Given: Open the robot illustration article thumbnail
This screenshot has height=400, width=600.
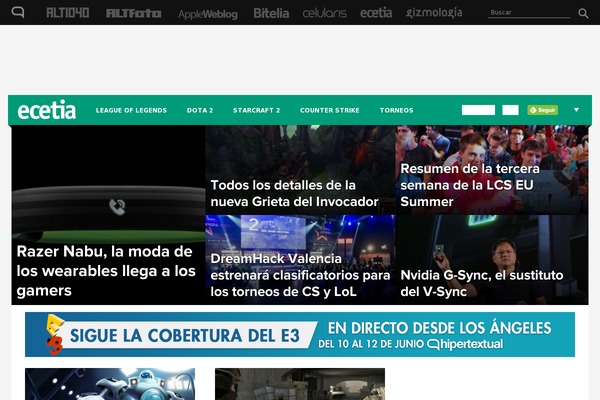Looking at the screenshot, I should coord(110,384).
